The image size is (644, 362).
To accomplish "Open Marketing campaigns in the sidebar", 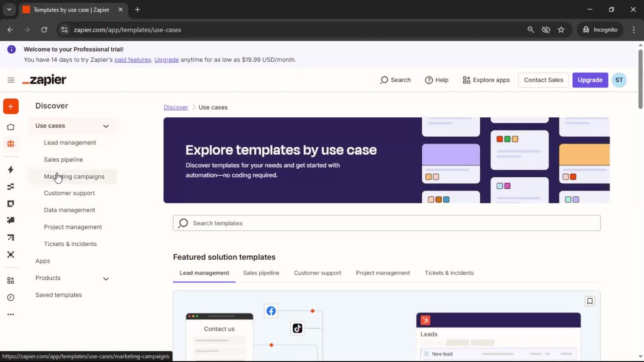I will click(74, 177).
